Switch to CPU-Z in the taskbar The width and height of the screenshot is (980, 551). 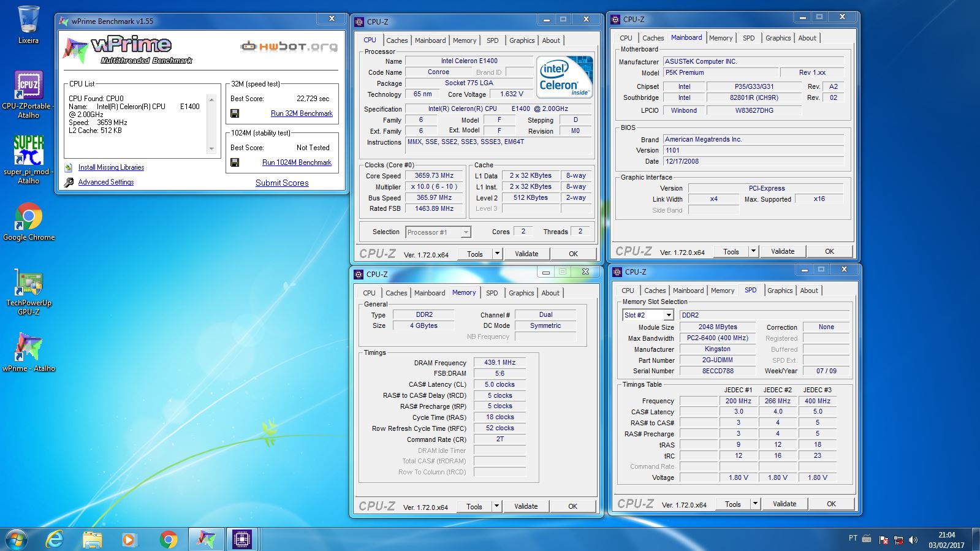tap(242, 539)
